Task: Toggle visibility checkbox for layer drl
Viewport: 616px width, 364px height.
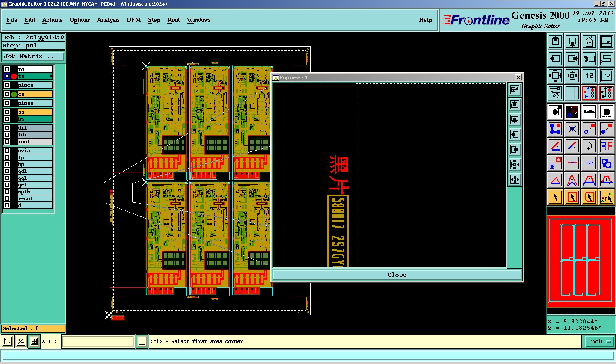Action: click(x=7, y=128)
